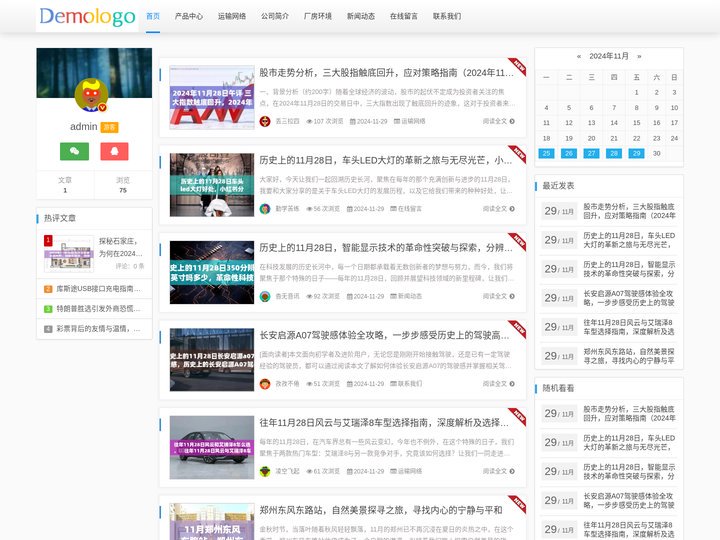Select calendar date 25
The width and height of the screenshot is (720, 540).
tap(546, 153)
